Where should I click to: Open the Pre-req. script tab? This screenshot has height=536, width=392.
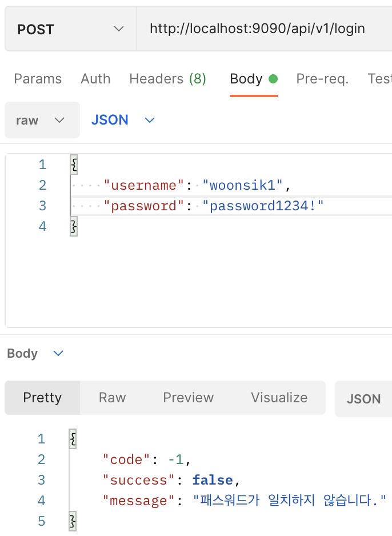[322, 79]
